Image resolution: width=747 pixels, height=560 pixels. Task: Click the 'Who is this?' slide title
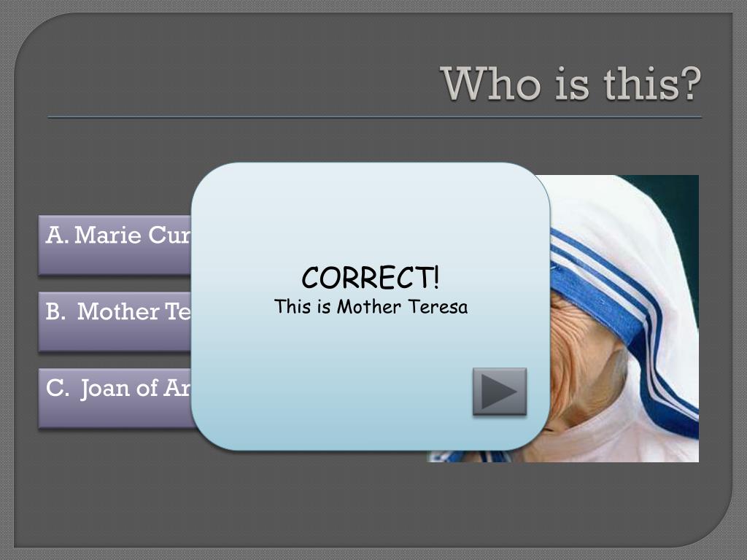(x=570, y=85)
